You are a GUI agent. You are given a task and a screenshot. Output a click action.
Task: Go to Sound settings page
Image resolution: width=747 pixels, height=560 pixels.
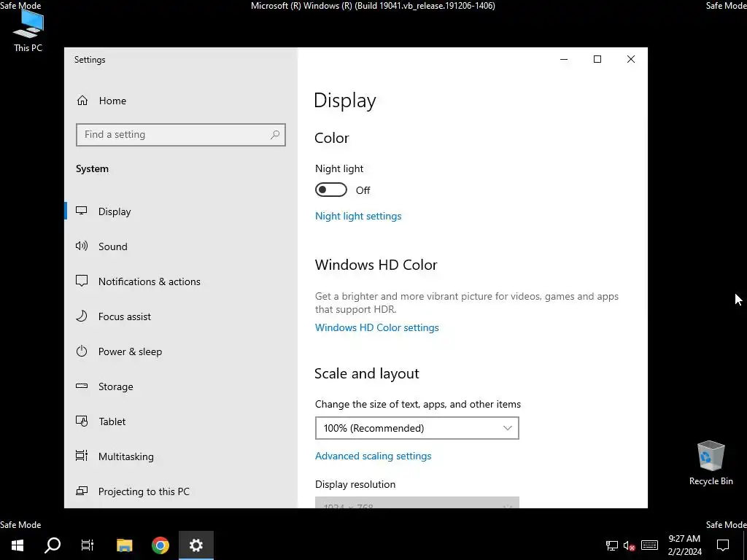pos(113,246)
